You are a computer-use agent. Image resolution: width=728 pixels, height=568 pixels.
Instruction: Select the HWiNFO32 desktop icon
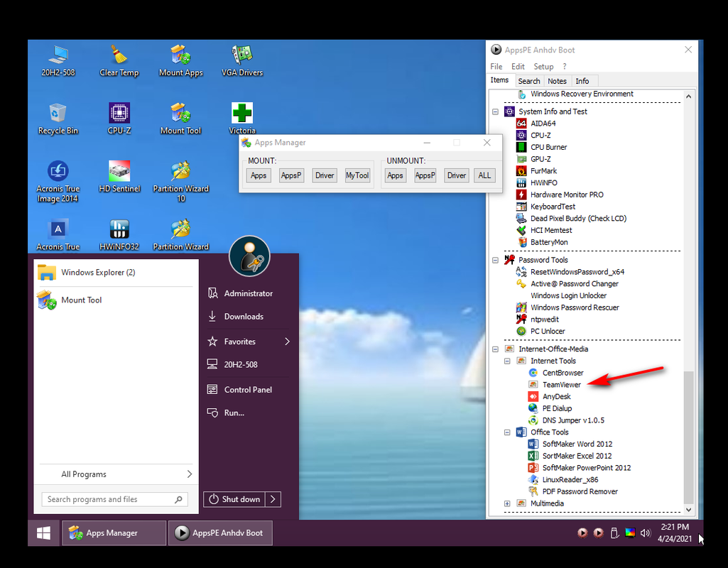pyautogui.click(x=119, y=235)
